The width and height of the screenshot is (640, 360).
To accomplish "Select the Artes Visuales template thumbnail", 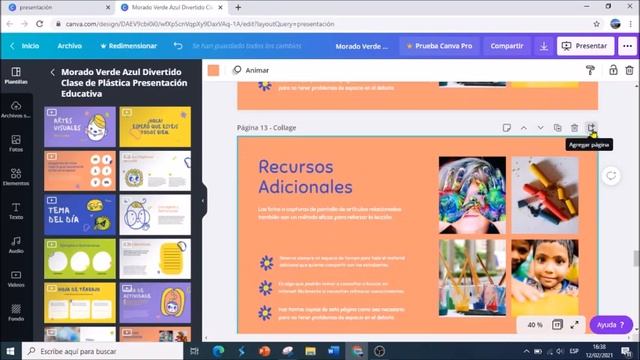I will tap(80, 127).
